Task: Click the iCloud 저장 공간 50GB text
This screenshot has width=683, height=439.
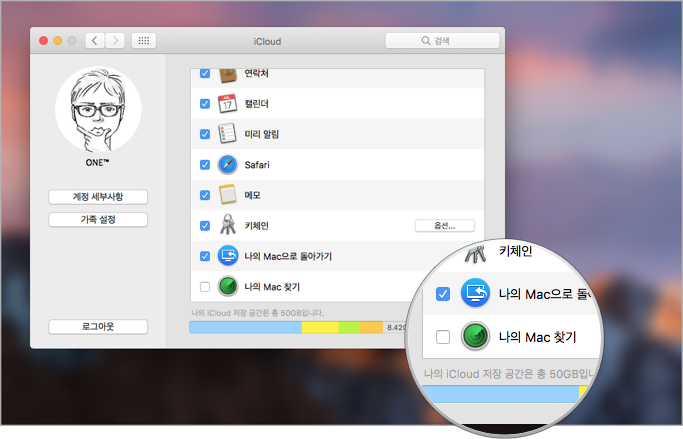Action: pyautogui.click(x=257, y=313)
